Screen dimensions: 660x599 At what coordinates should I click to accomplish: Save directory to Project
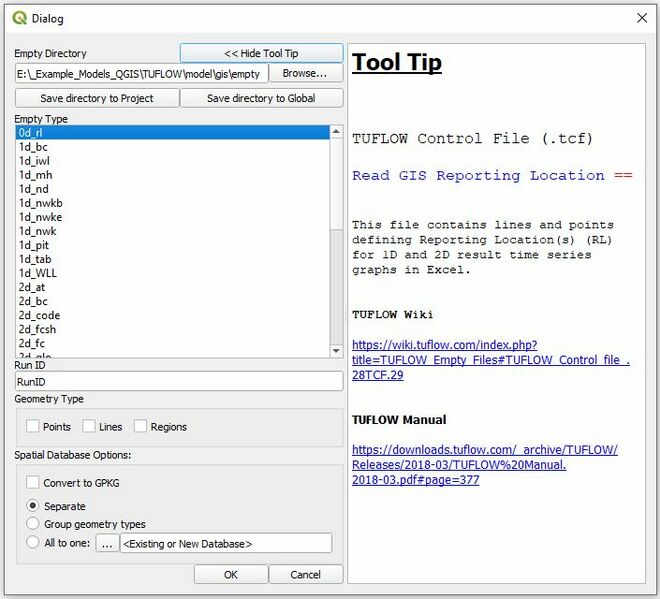click(x=97, y=98)
